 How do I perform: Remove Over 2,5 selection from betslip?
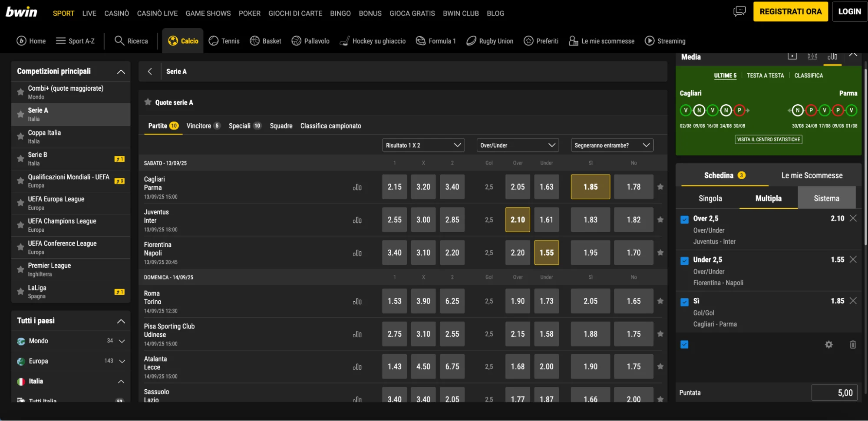click(x=853, y=218)
